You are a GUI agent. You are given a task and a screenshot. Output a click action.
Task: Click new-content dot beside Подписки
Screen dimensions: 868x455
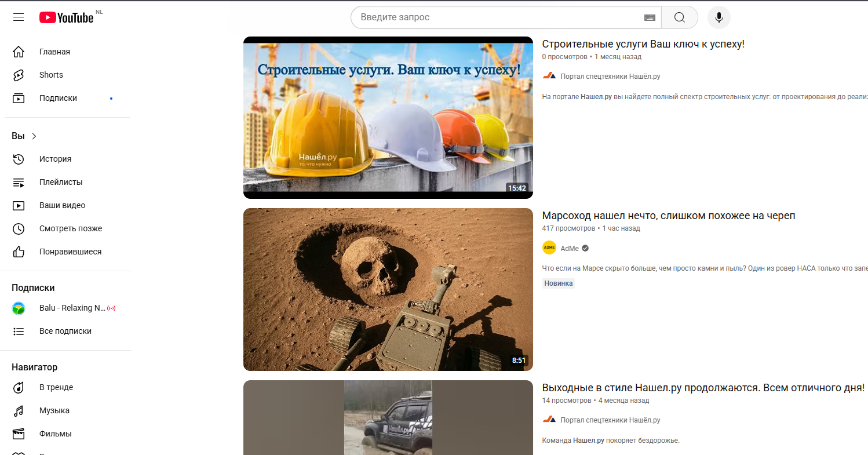111,99
